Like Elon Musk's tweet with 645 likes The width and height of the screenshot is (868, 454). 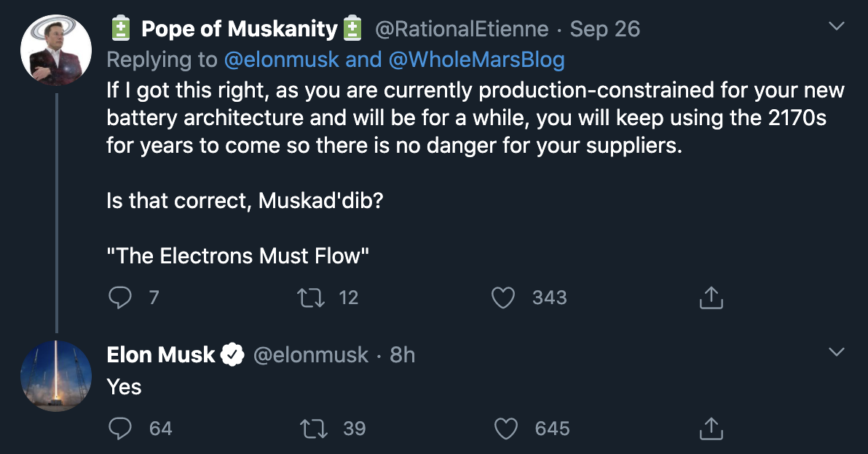coord(505,429)
